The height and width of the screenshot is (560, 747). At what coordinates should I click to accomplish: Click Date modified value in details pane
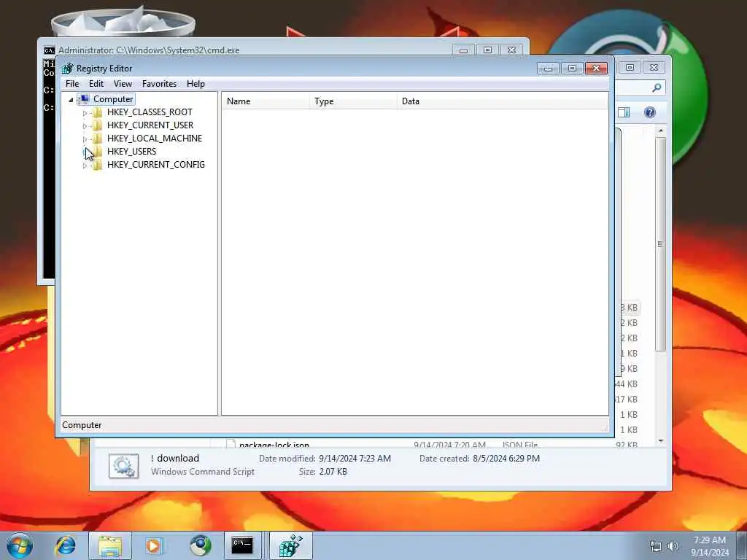pos(355,459)
